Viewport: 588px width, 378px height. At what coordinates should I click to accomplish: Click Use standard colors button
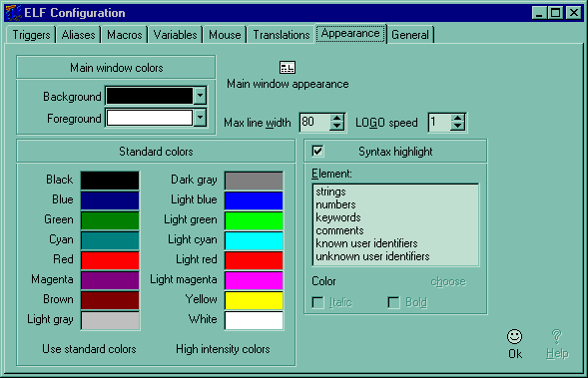point(89,349)
